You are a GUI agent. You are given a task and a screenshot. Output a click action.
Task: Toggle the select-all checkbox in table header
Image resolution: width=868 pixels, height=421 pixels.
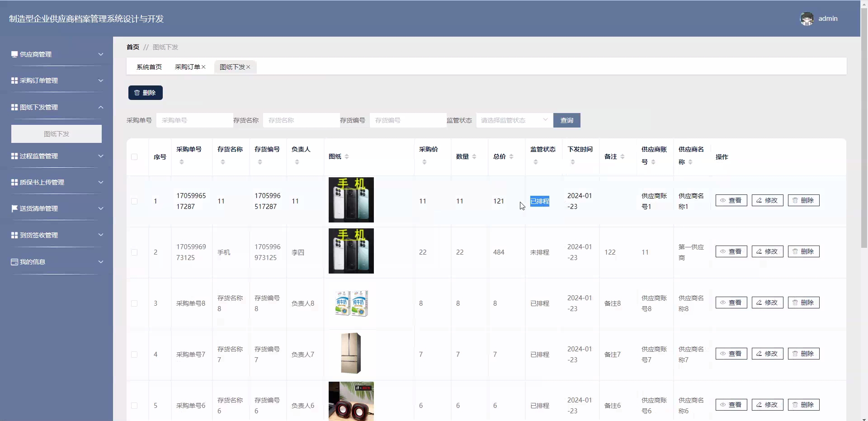tap(134, 157)
